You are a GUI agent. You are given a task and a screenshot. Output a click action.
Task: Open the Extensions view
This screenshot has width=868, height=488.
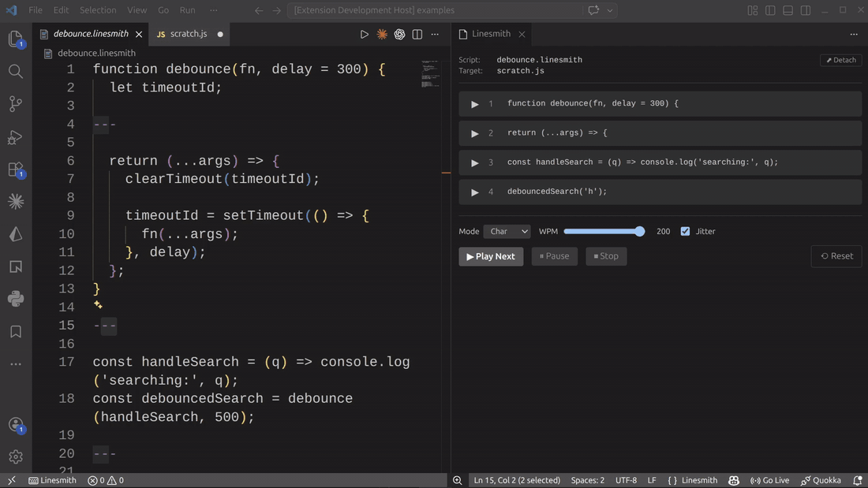tap(16, 169)
